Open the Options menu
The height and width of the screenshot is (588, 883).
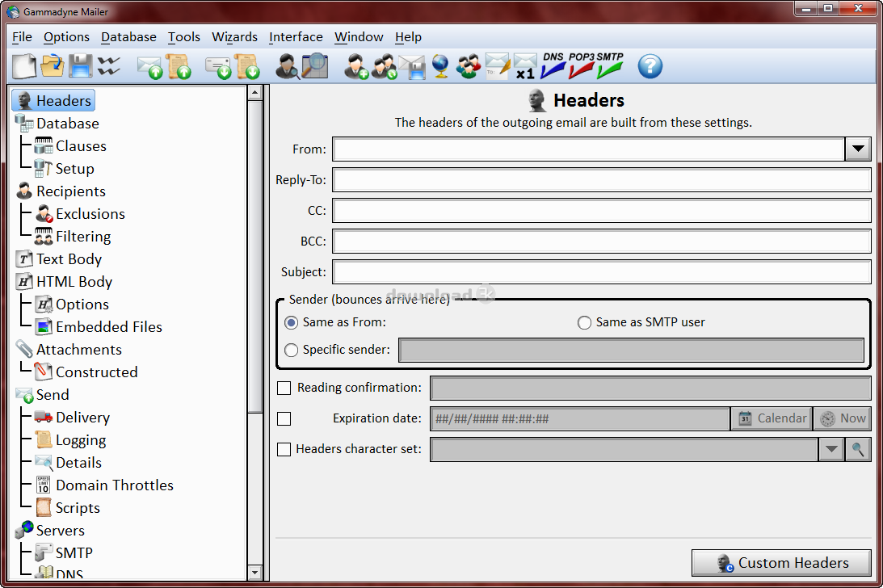tap(66, 37)
